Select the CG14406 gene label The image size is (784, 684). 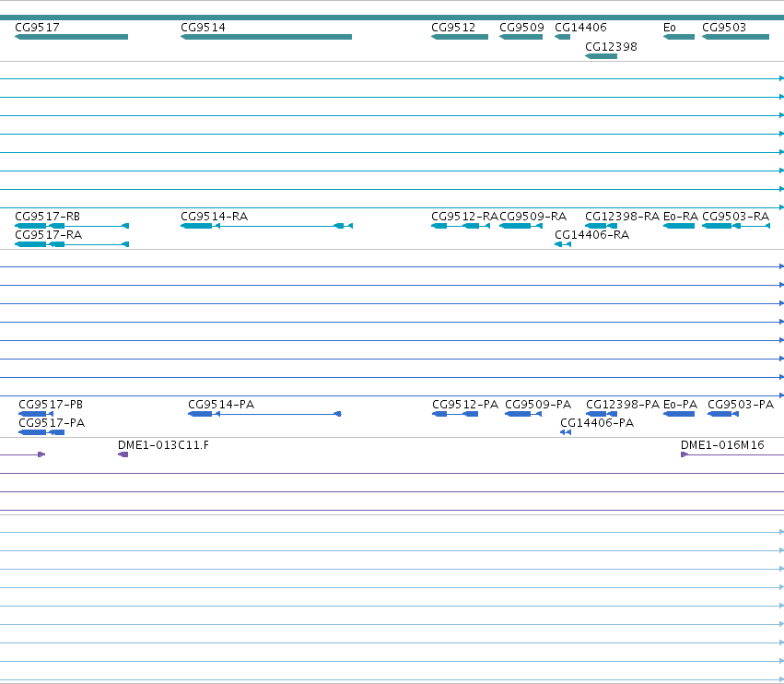click(580, 28)
